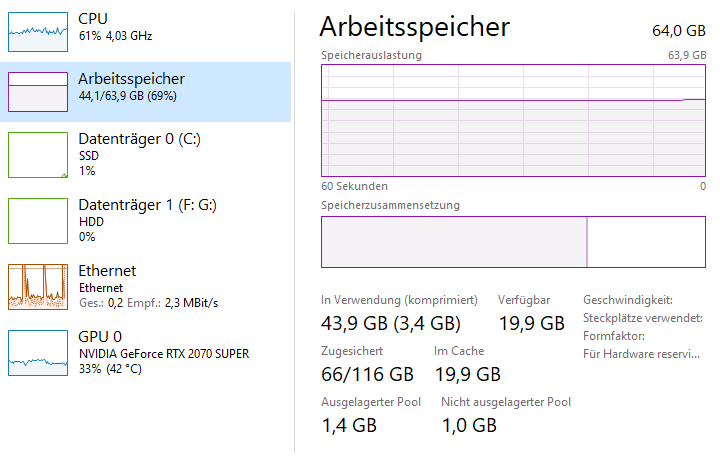Click the Speicherauslastung usage graph
Image resolution: width=720 pixels, height=461 pixels.
coord(513,120)
